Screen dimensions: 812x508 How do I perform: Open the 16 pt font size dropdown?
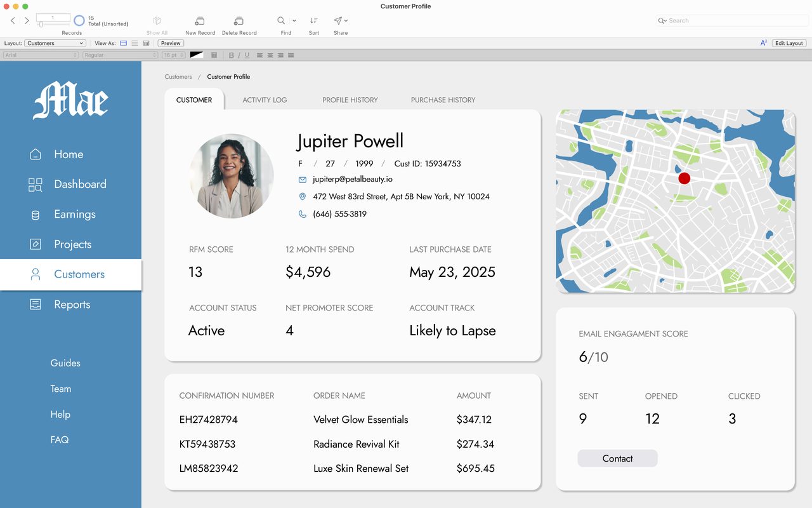(173, 55)
